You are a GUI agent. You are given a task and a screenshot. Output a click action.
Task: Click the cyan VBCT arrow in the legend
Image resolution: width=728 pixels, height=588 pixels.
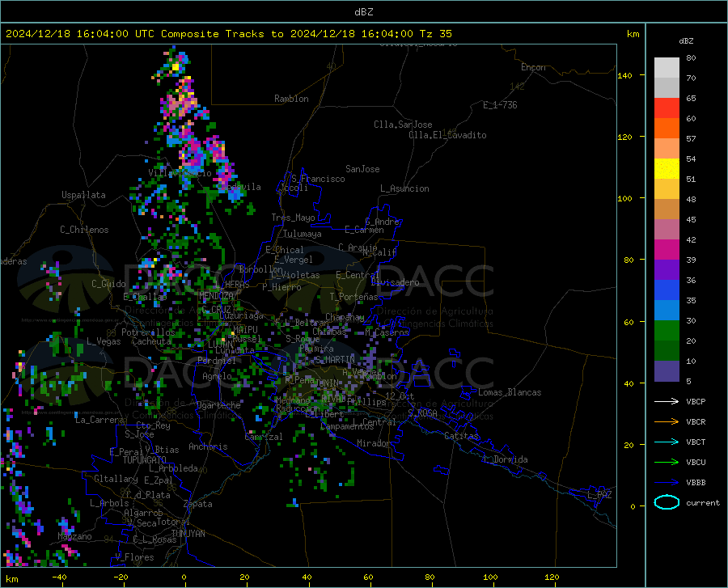(667, 442)
